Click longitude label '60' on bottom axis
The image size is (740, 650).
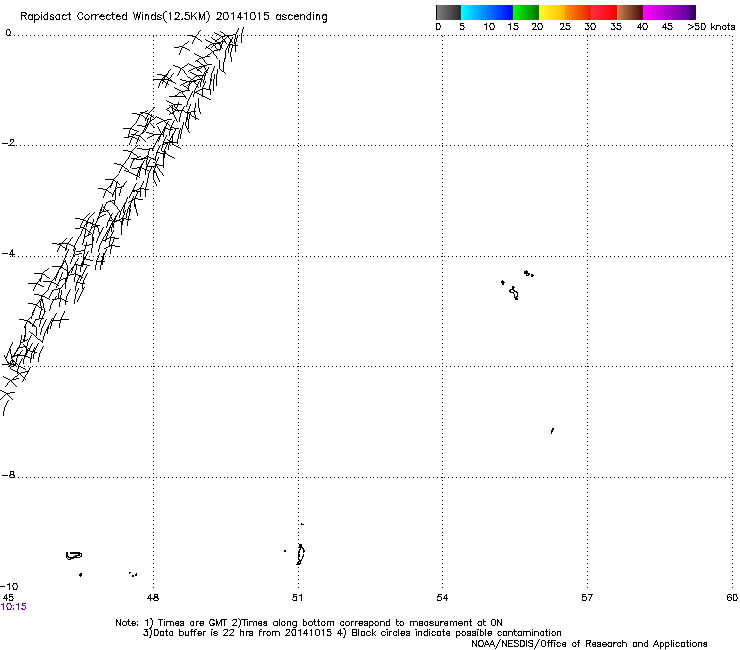click(x=732, y=598)
